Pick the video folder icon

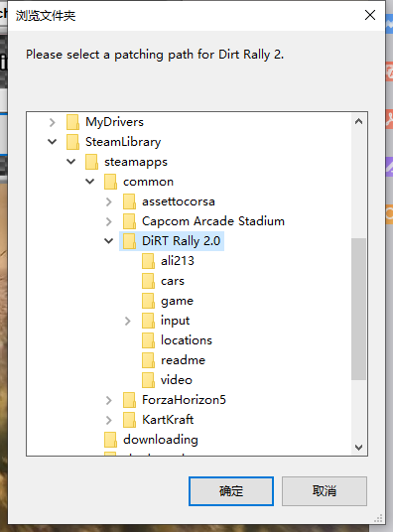148,380
